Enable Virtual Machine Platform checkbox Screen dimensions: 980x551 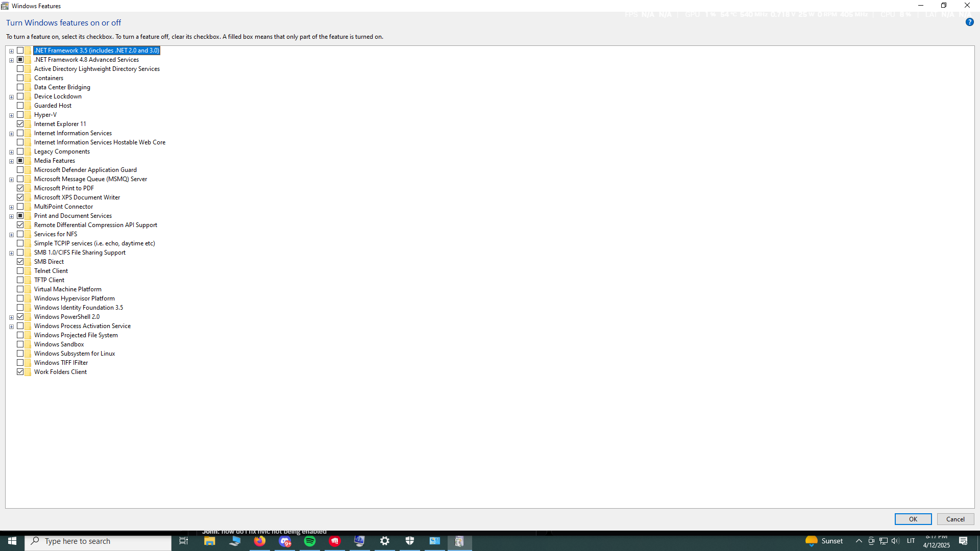click(20, 289)
